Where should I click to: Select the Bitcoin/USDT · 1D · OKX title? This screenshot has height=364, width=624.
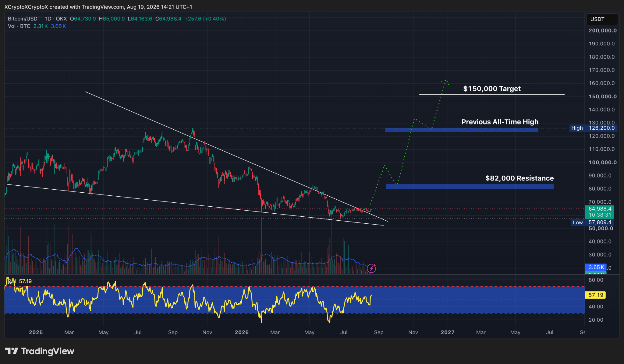point(37,19)
